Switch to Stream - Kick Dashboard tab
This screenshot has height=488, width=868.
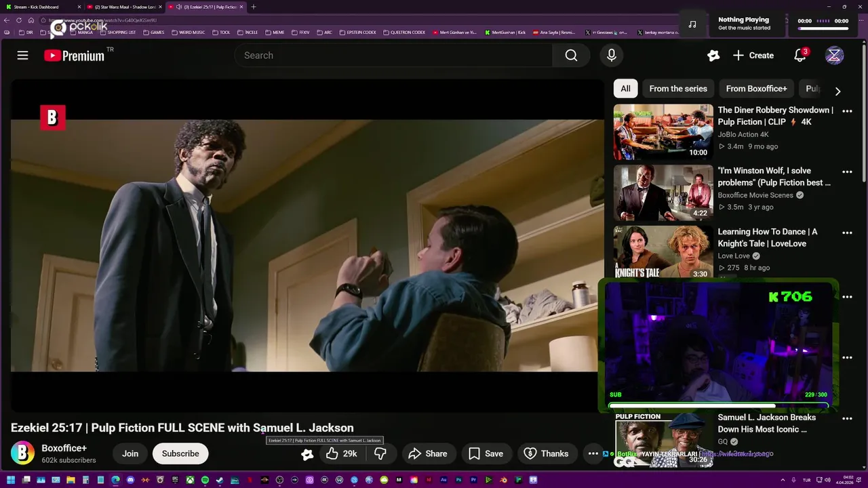coord(41,7)
